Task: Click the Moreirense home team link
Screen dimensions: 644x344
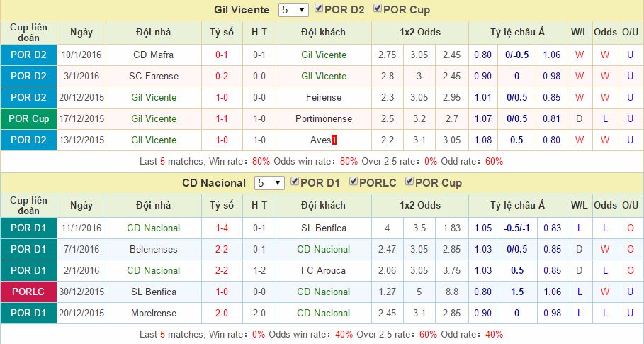Action: tap(153, 313)
